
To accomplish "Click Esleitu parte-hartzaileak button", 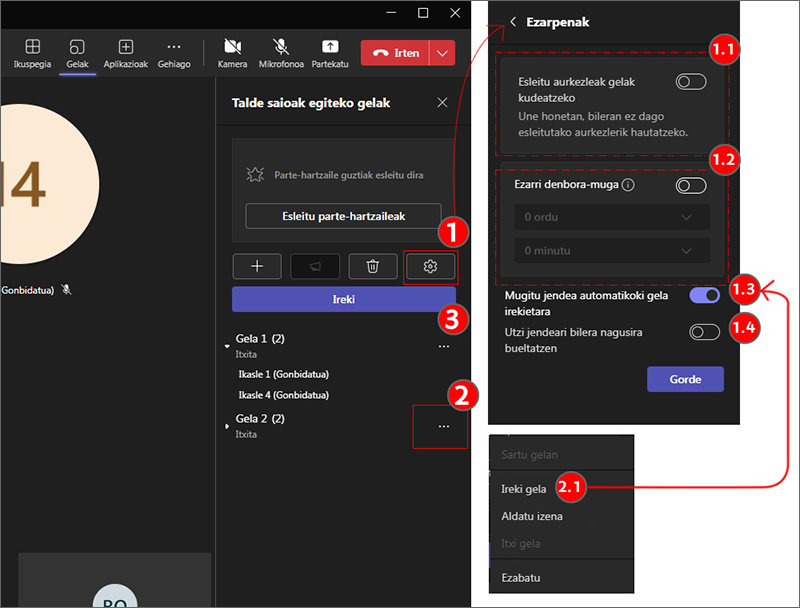I will point(344,216).
